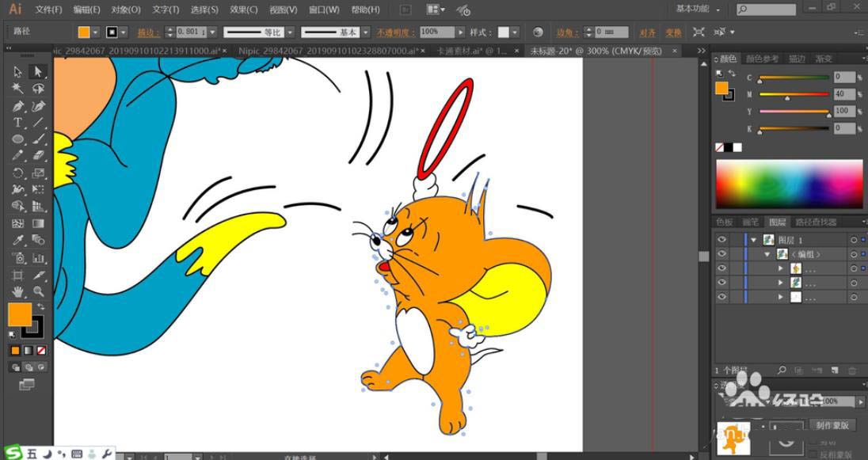The width and height of the screenshot is (868, 460).
Task: Click the 不透明度 link in control bar
Action: point(396,32)
